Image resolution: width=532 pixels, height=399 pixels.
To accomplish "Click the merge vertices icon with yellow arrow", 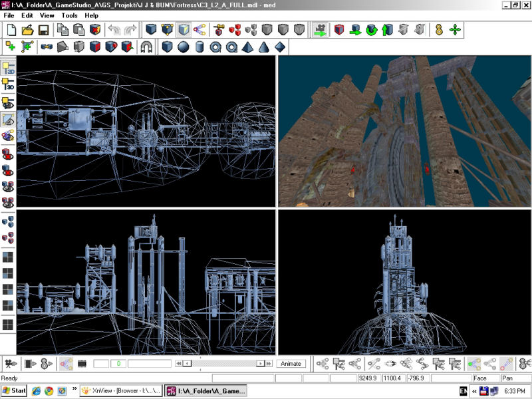I will point(47,47).
